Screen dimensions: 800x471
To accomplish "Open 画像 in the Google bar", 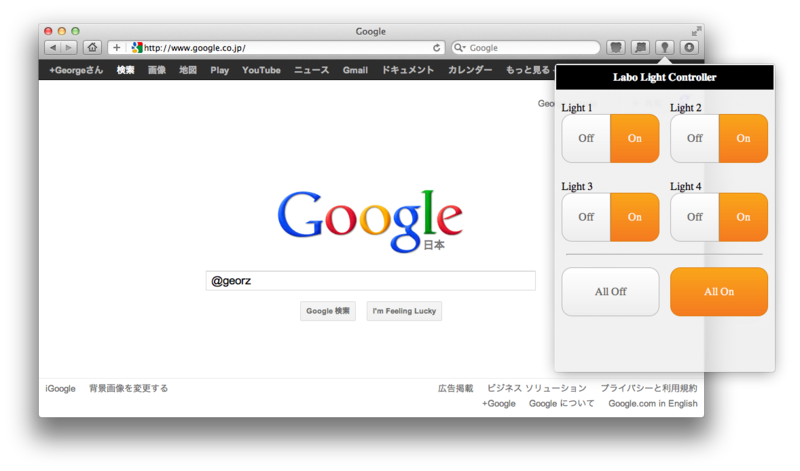I will [x=157, y=70].
